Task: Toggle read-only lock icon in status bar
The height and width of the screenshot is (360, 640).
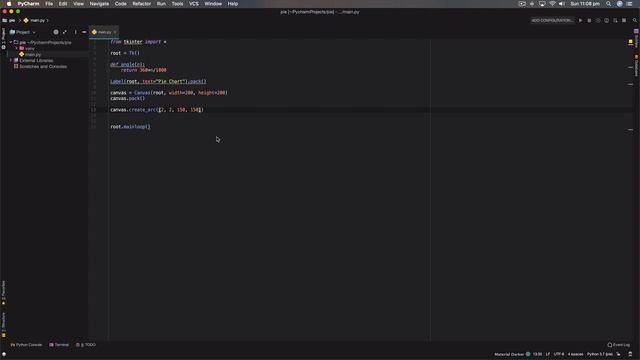Action: 618,354
